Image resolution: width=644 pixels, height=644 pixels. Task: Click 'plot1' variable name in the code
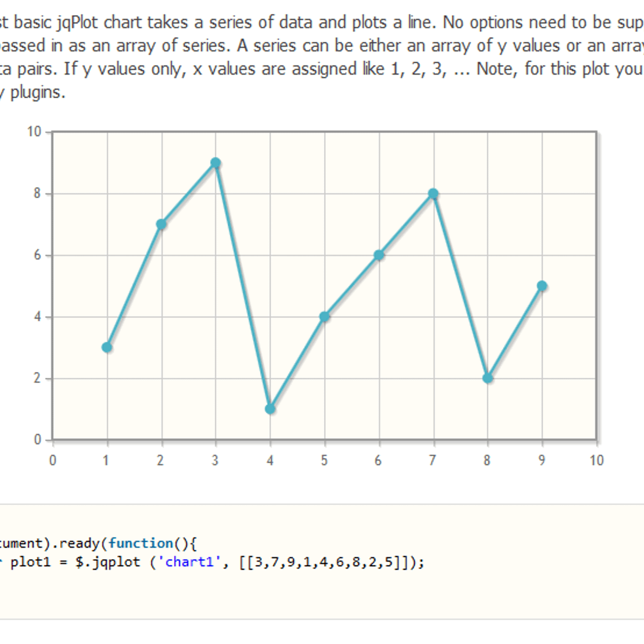pos(31,562)
